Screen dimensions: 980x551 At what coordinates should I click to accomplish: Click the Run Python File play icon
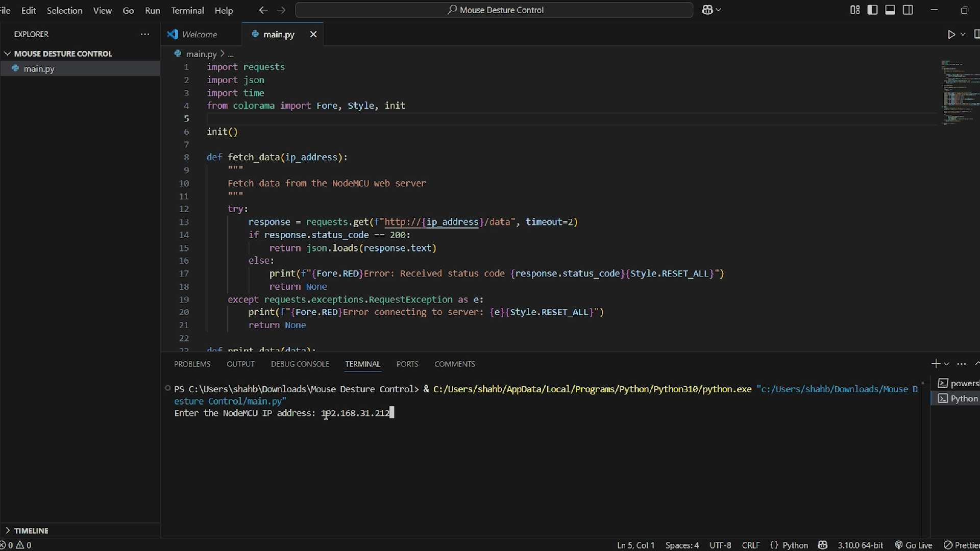(951, 34)
